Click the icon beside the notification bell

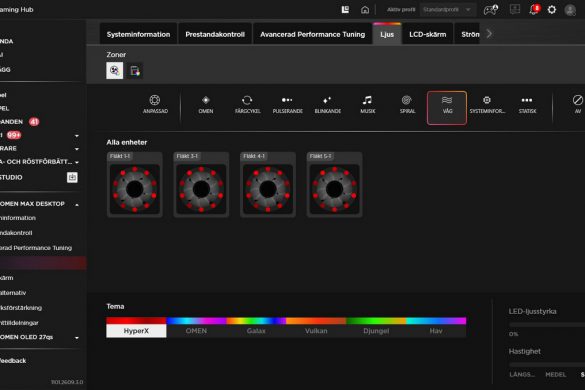[515, 10]
